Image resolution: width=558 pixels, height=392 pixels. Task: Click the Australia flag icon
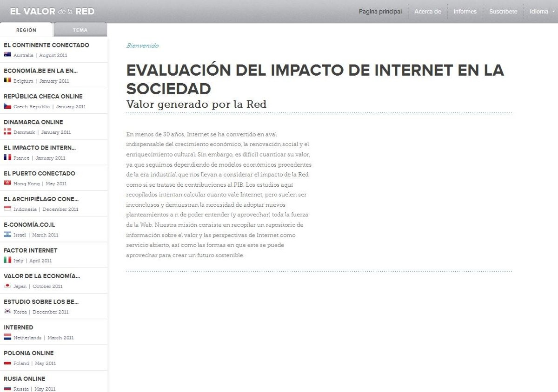[x=7, y=55]
